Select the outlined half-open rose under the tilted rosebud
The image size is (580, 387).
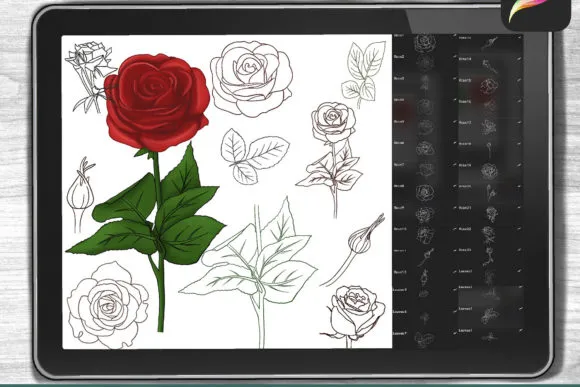click(x=353, y=316)
